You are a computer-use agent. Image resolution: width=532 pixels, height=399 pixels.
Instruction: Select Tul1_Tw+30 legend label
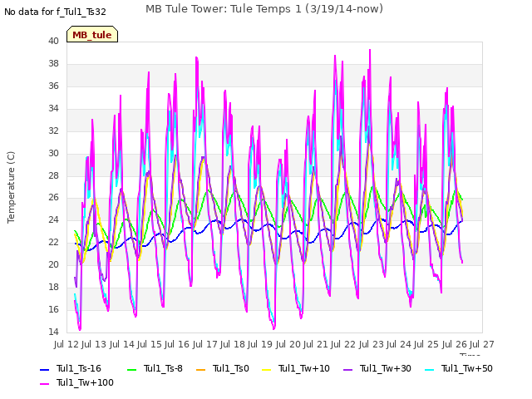point(386,368)
